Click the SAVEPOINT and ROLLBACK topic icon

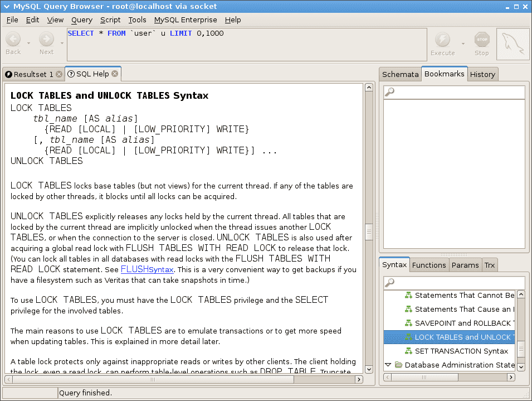(x=408, y=323)
